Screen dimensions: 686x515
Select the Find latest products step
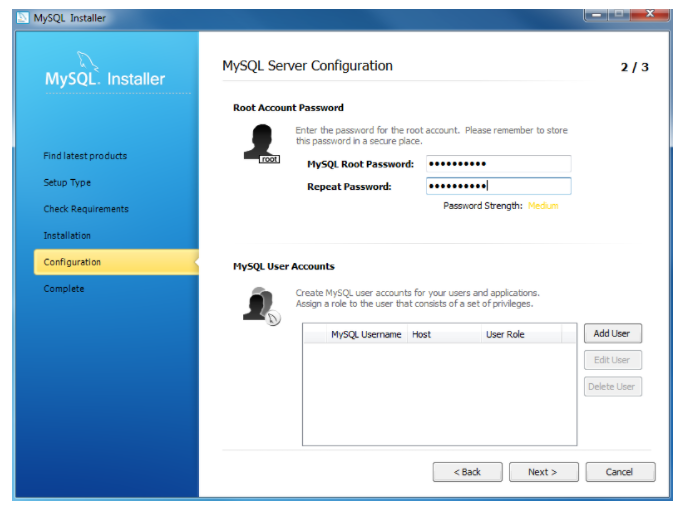[85, 156]
